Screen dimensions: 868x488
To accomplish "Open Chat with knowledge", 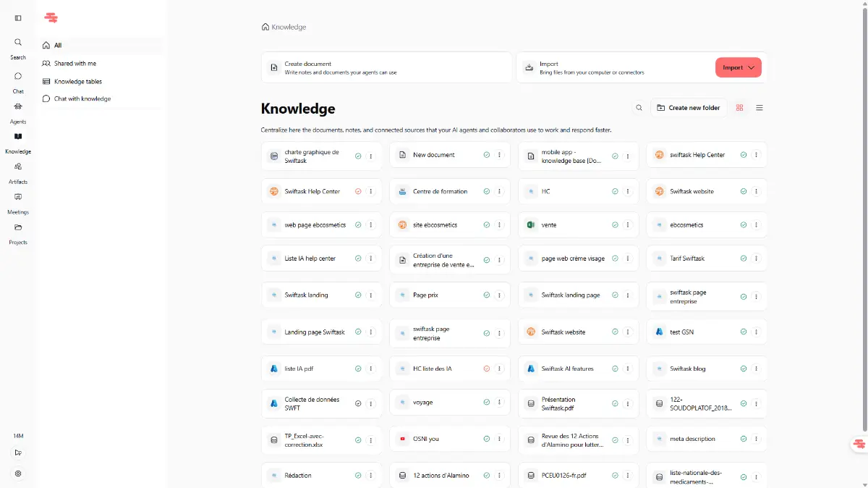I will pos(101,98).
